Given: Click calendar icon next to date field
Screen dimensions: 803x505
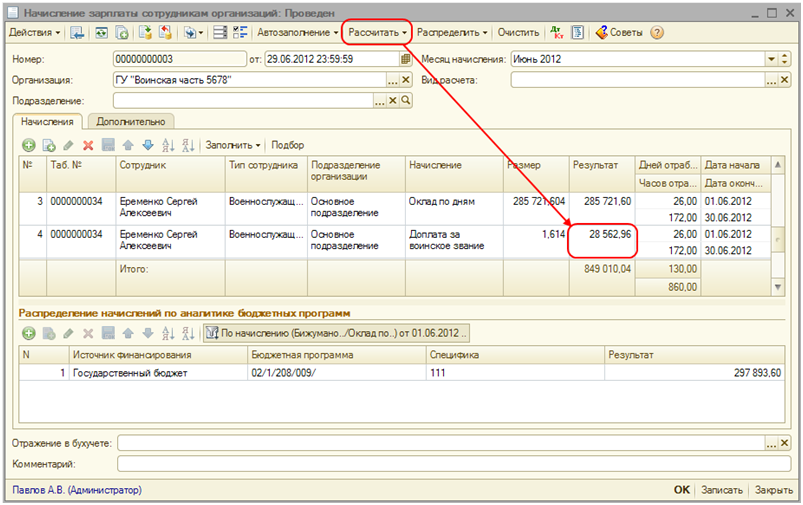Looking at the screenshot, I should point(405,59).
